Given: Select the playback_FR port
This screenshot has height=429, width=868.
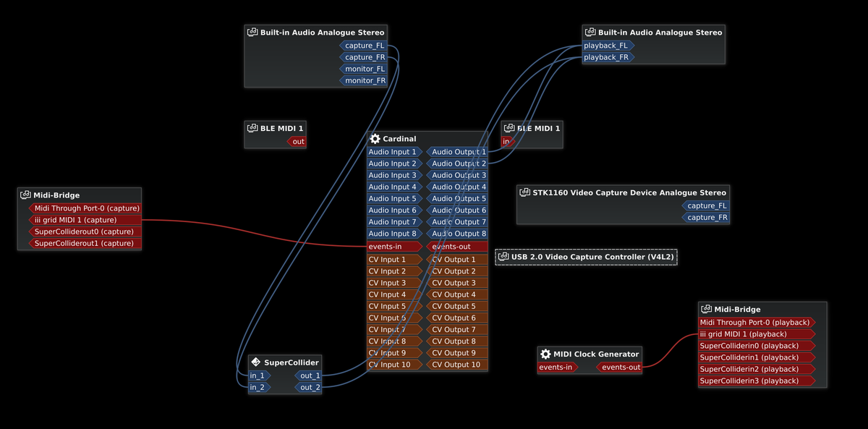Looking at the screenshot, I should 608,57.
